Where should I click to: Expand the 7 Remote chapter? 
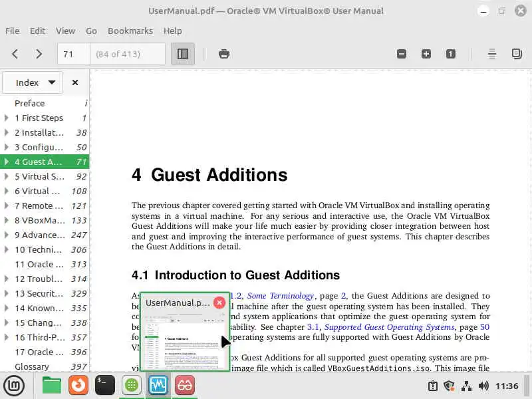pyautogui.click(x=6, y=205)
